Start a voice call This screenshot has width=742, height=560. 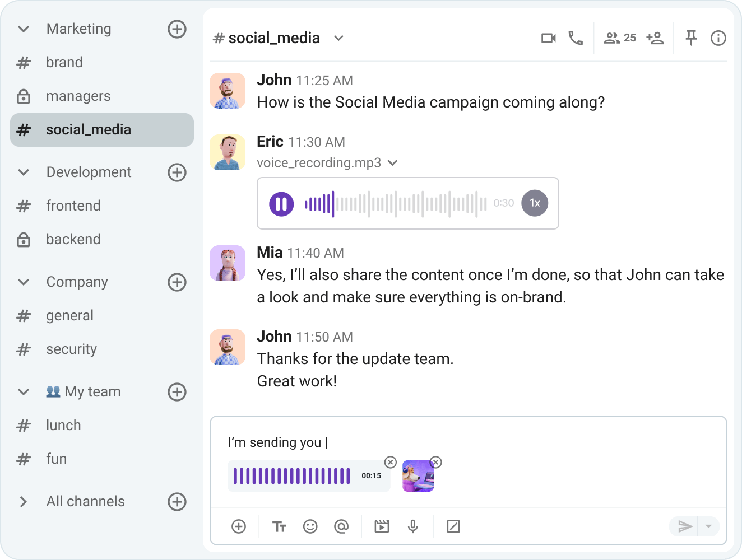pos(576,38)
